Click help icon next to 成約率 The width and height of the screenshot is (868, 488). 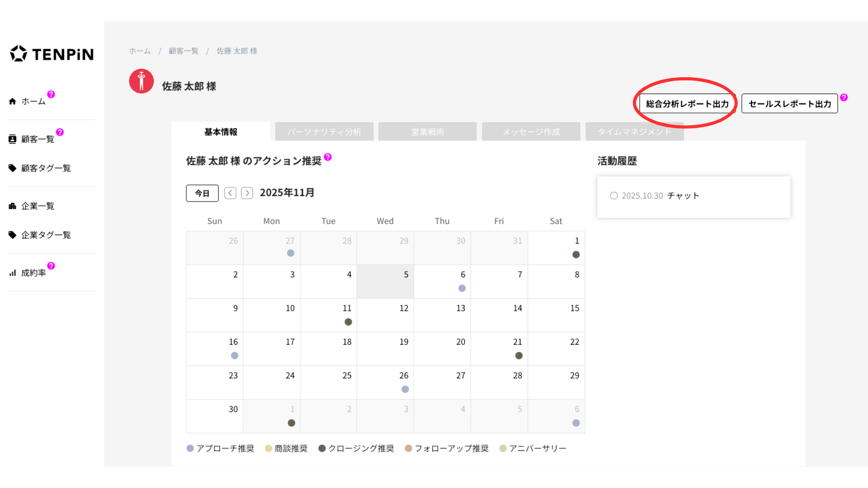click(51, 266)
